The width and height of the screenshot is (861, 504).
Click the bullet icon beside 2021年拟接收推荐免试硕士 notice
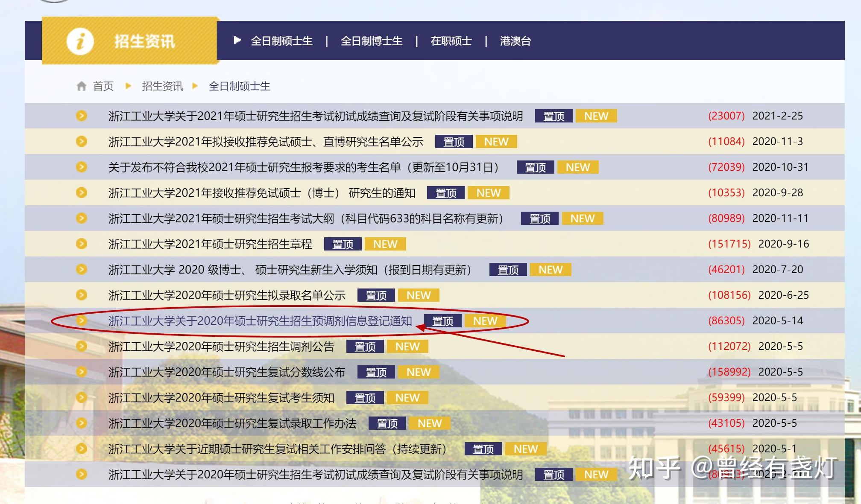pyautogui.click(x=82, y=141)
